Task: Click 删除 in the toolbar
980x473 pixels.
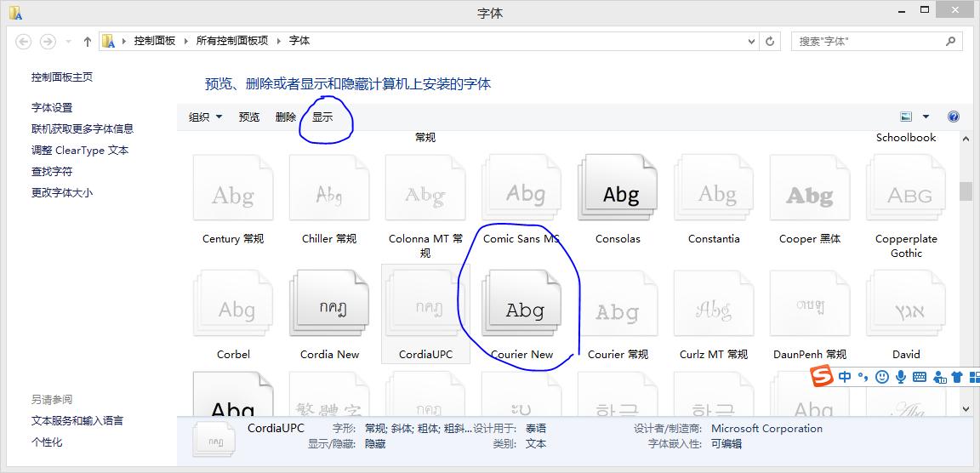Action: tap(286, 117)
